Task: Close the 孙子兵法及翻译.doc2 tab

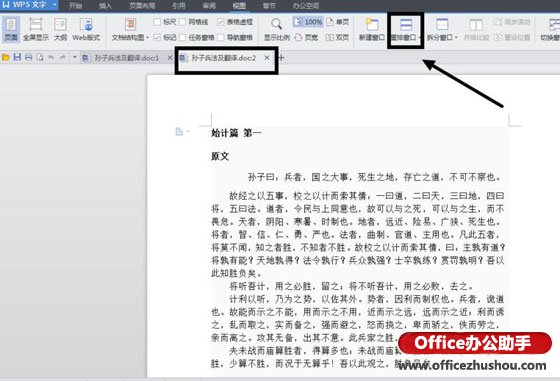Action: [x=267, y=58]
